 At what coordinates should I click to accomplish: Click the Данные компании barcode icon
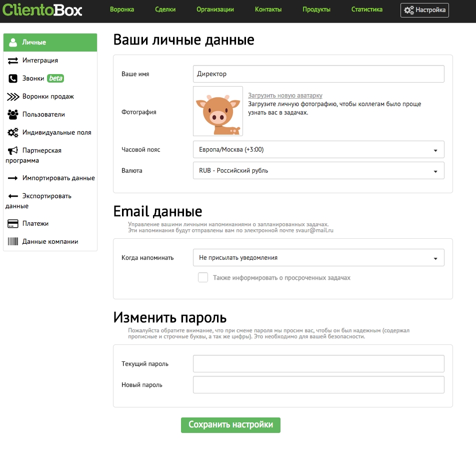13,242
